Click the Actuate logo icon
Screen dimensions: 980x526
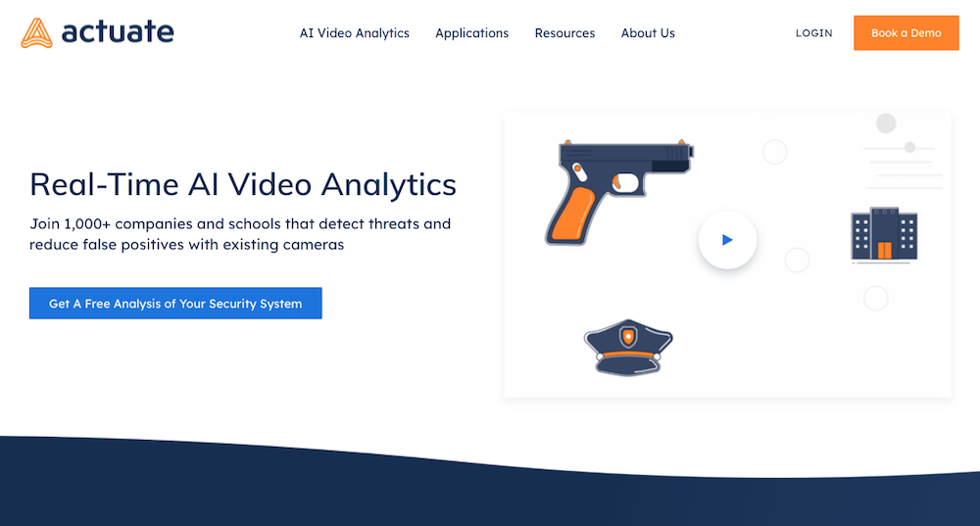[x=36, y=33]
